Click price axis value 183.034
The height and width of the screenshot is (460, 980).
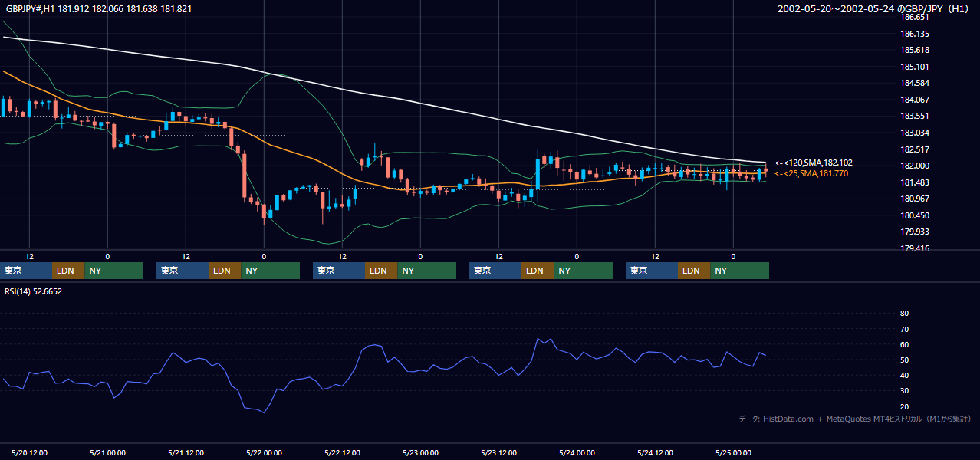pos(914,133)
